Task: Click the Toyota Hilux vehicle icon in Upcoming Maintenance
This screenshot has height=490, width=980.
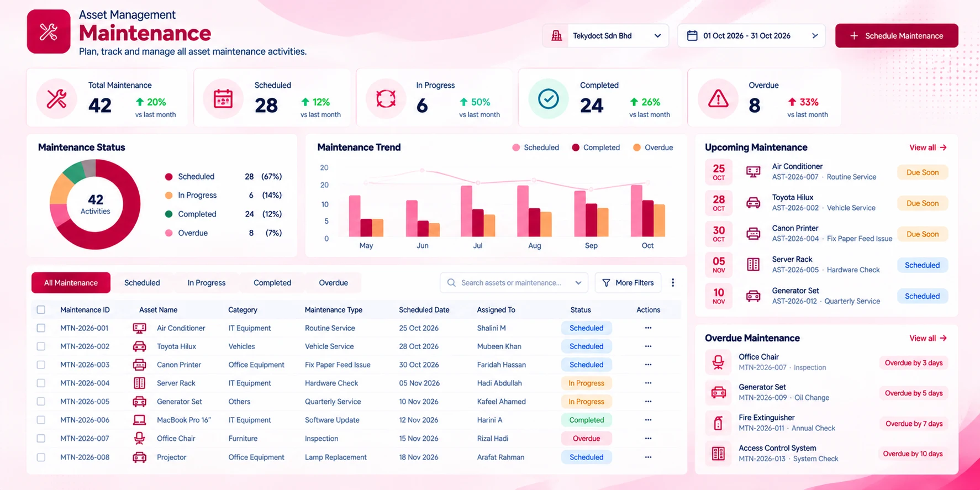Action: 753,203
